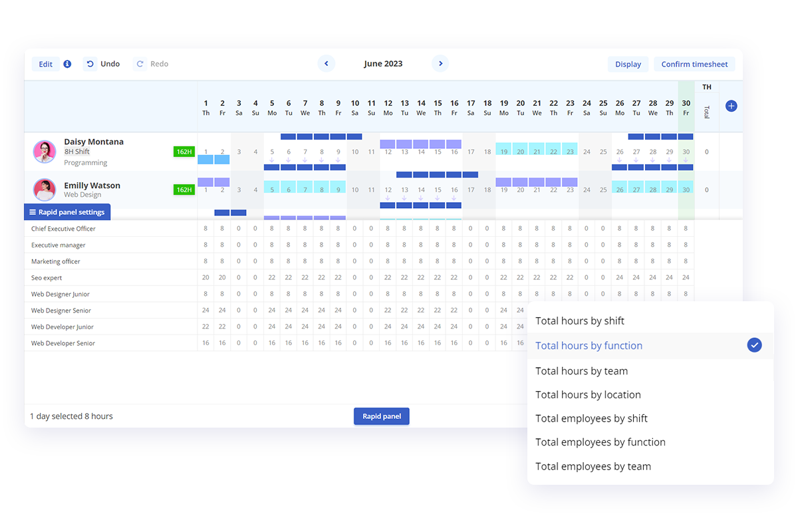This screenshot has width=798, height=532.
Task: Choose Total hours by location entry
Action: point(588,394)
